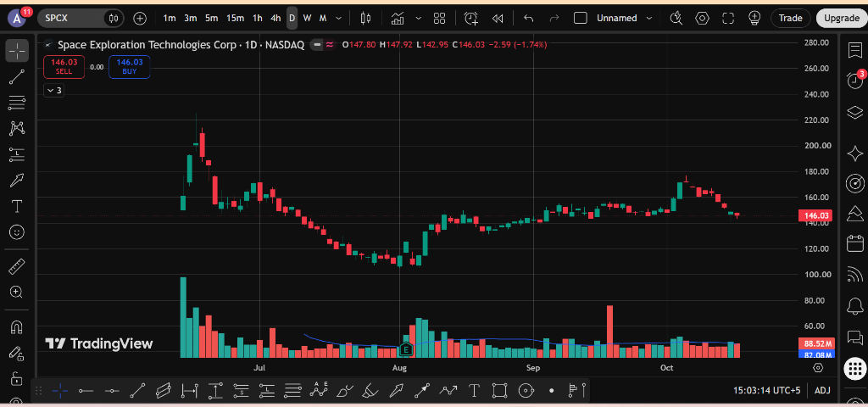This screenshot has width=868, height=407.
Task: Publish an idea with the lightbulb icon
Action: point(754,19)
